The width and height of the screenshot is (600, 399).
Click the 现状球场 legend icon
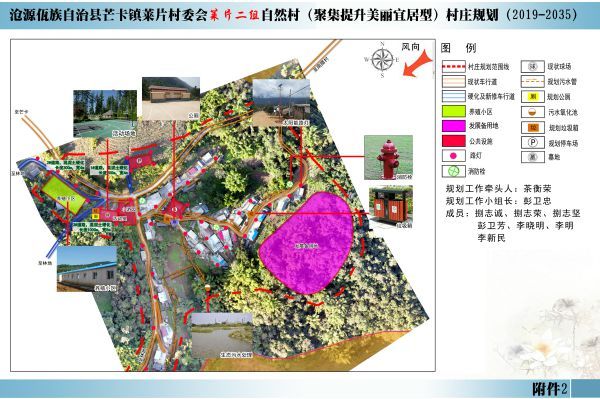533,66
